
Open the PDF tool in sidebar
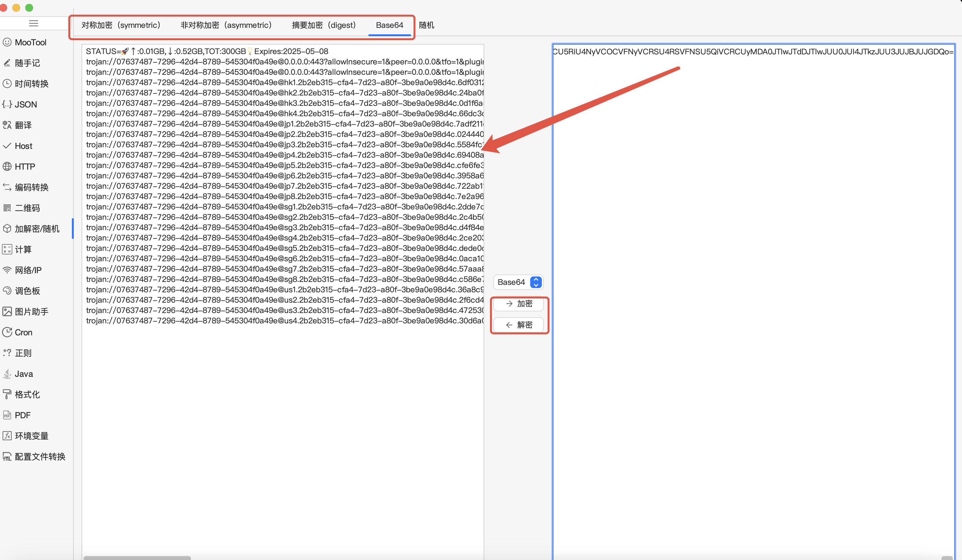22,415
